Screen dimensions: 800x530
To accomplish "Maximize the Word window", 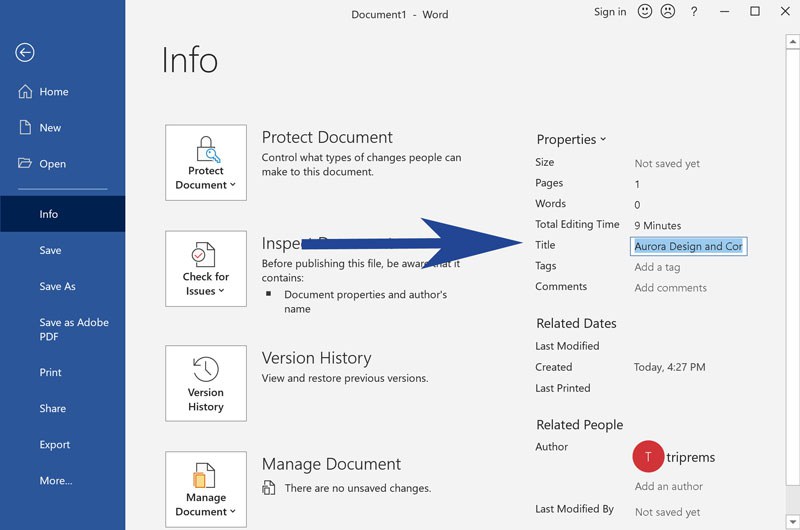I will pos(755,11).
